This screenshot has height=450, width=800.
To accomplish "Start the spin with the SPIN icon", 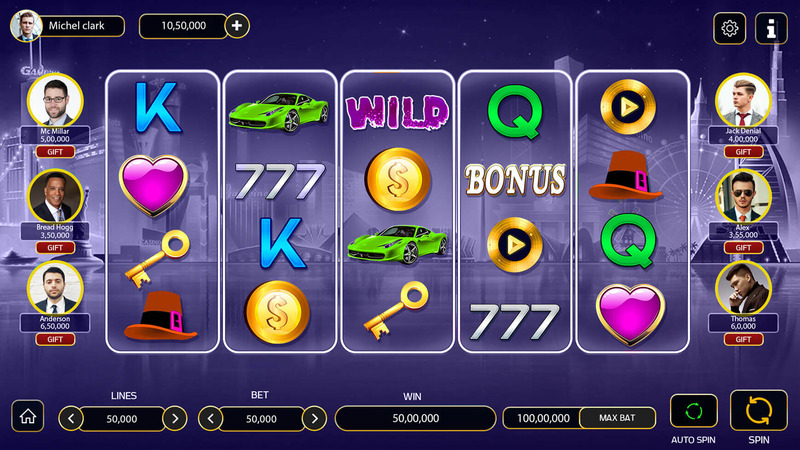I will click(759, 411).
